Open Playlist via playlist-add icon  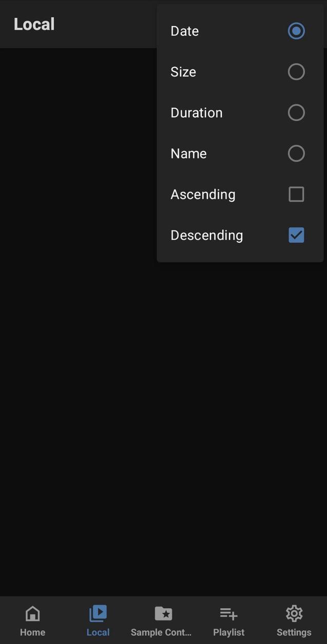coord(228,613)
